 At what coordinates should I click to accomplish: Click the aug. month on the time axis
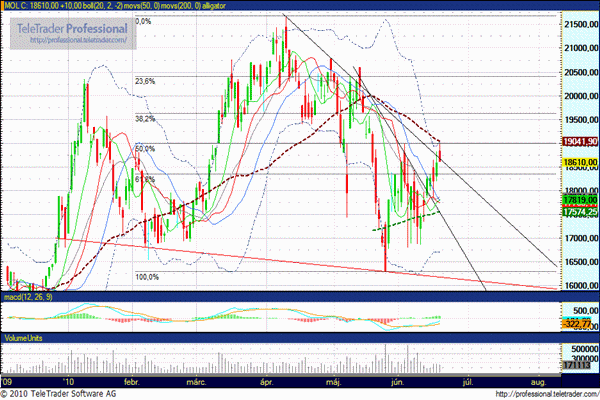click(538, 382)
